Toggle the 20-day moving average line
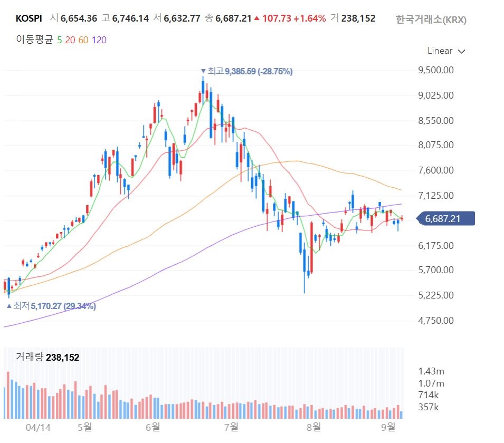The height and width of the screenshot is (443, 504). 70,40
